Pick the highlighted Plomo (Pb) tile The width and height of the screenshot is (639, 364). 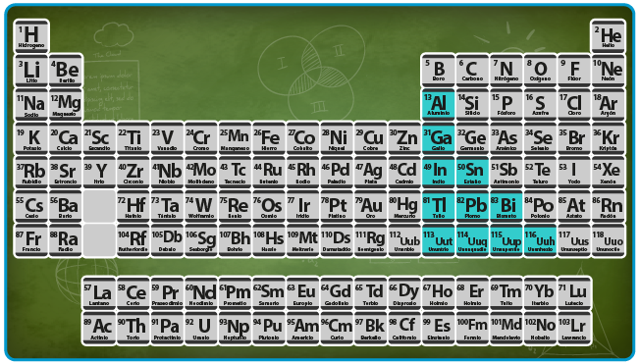click(x=472, y=206)
